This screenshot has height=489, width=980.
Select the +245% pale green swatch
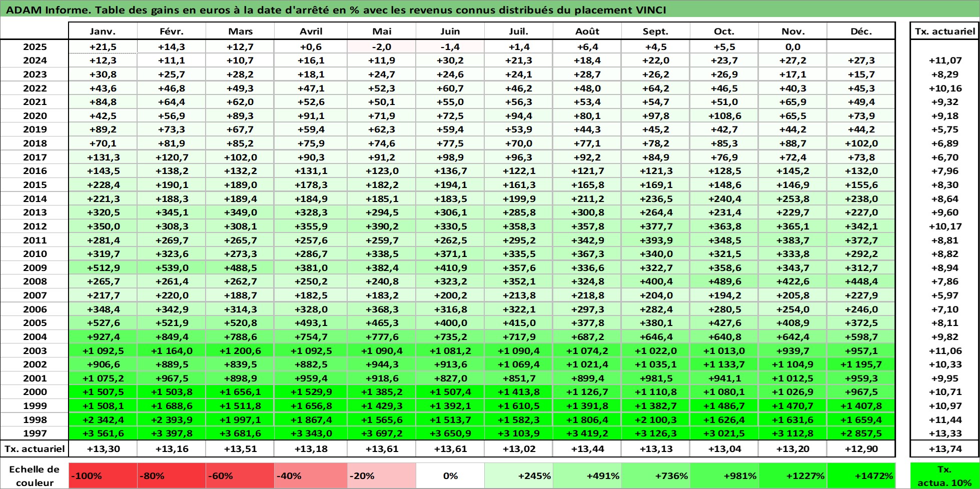pos(518,475)
